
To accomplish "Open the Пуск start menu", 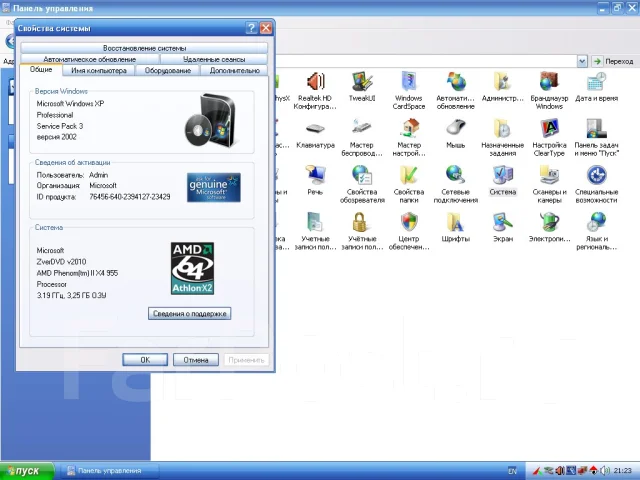I will [27, 471].
